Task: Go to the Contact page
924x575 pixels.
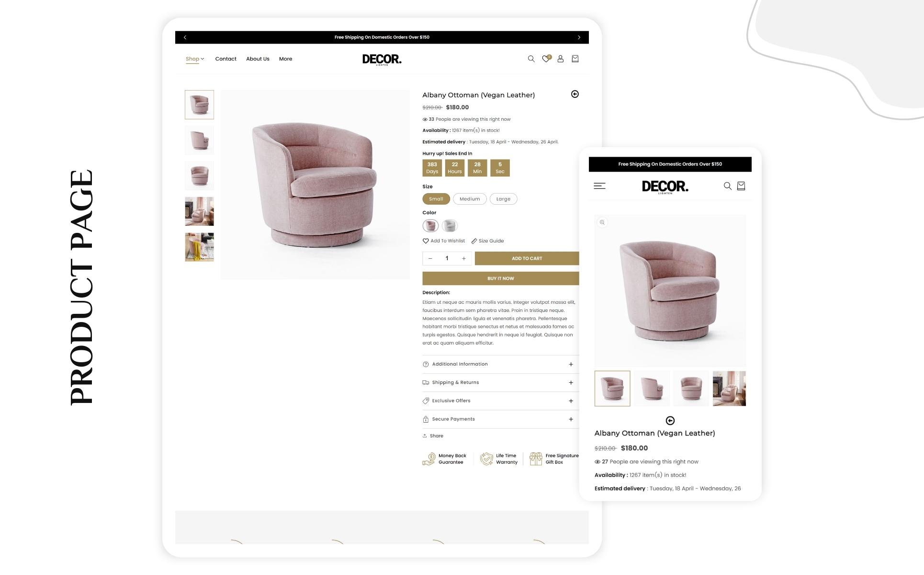Action: pos(225,59)
